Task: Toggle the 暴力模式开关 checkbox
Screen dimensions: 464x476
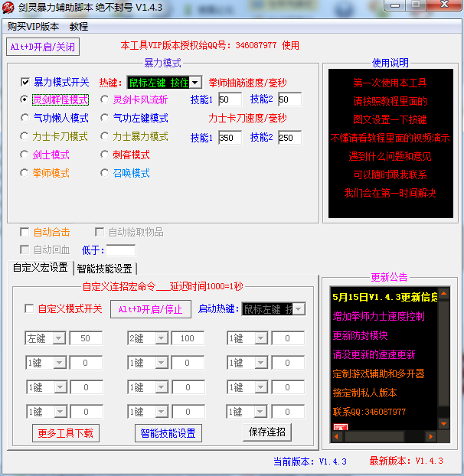Action: point(25,82)
